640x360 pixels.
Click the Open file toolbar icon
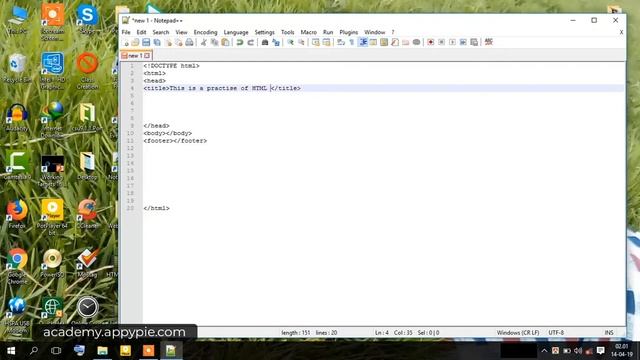click(136, 42)
